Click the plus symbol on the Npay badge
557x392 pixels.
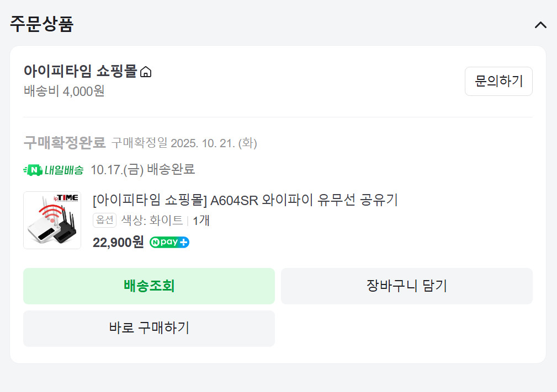tap(185, 242)
